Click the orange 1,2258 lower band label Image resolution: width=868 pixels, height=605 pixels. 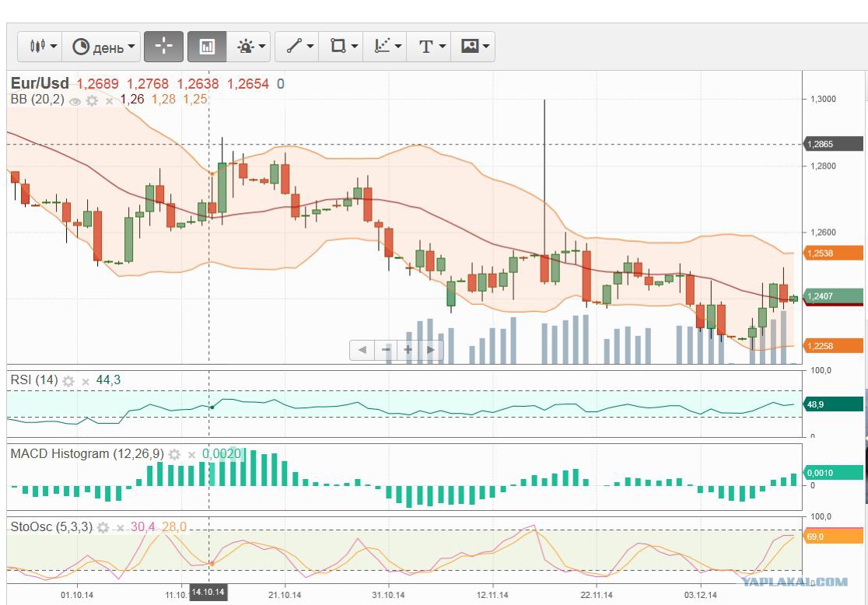point(832,346)
